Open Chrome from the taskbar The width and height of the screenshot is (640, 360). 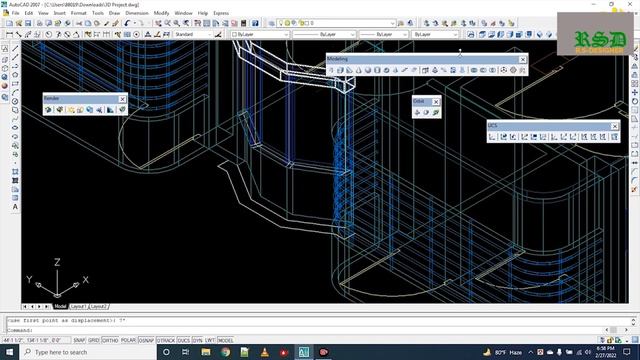(225, 352)
